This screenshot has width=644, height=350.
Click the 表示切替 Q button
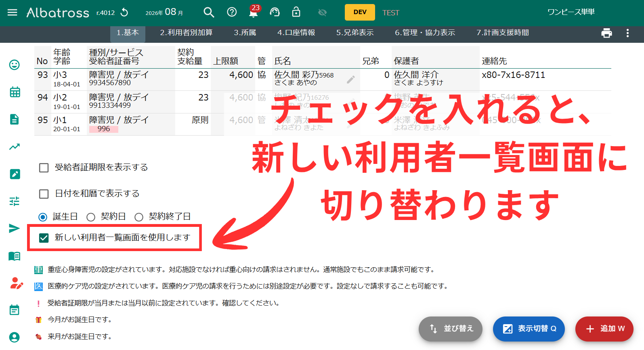(x=529, y=329)
